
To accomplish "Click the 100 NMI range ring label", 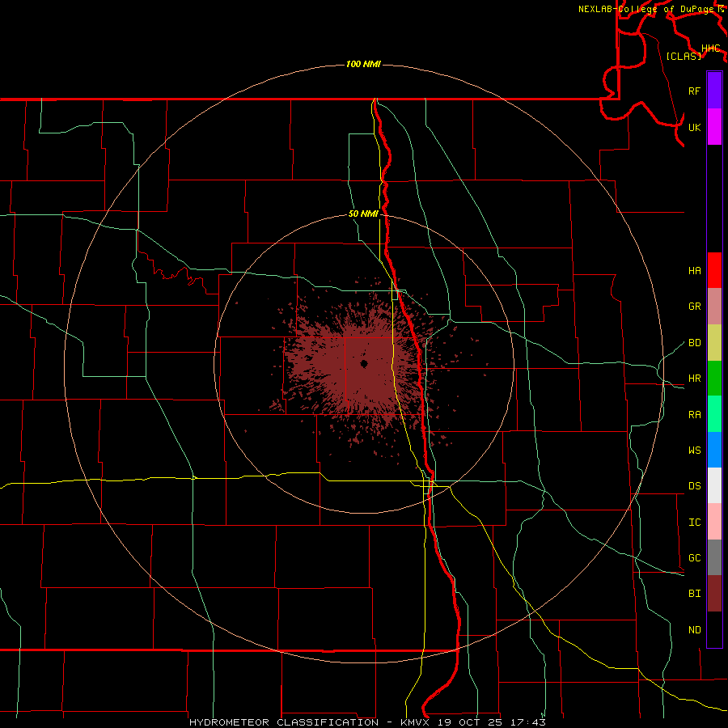I will tap(363, 64).
